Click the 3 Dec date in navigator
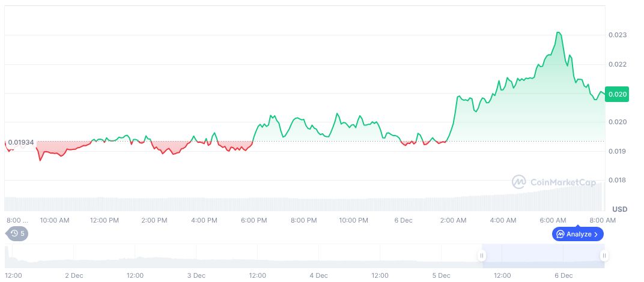This screenshot has width=644, height=282. point(196,275)
